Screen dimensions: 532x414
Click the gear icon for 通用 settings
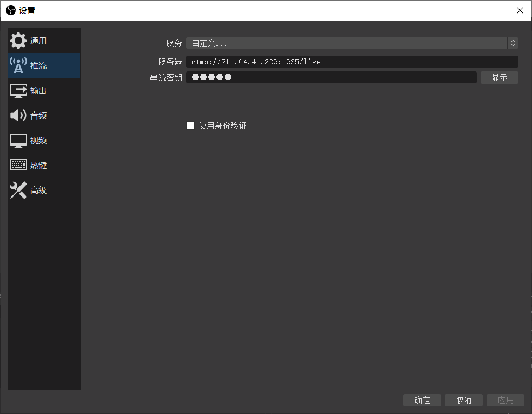[x=18, y=41]
